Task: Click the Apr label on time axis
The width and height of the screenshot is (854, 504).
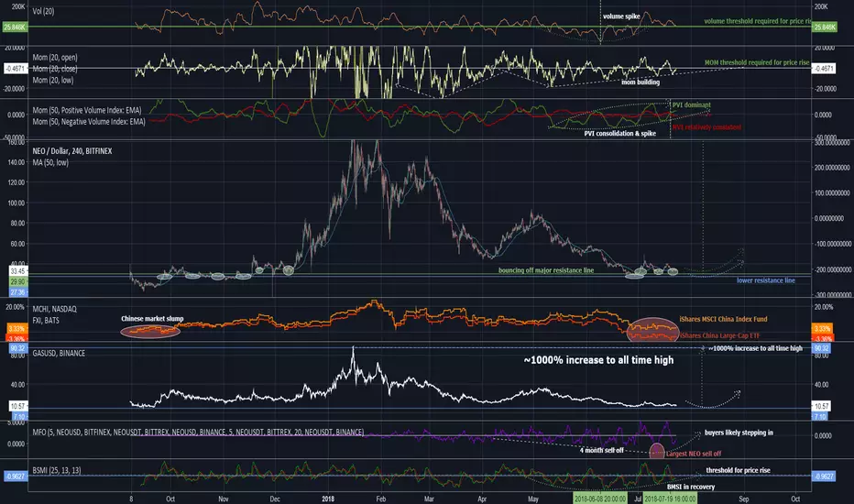Action: [482, 499]
